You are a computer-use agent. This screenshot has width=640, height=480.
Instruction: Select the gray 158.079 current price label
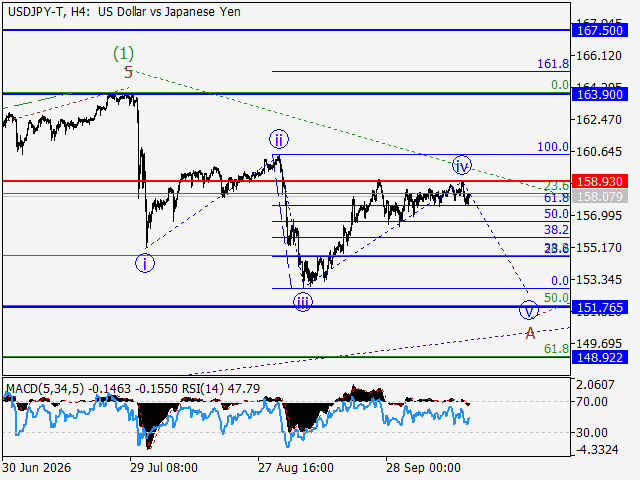tap(599, 197)
